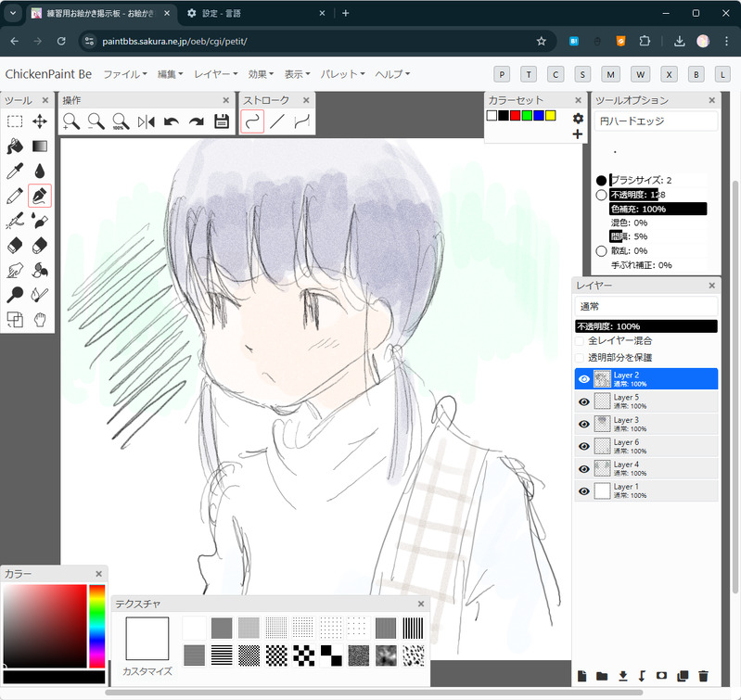The image size is (741, 700).
Task: Pick the red color swatch
Action: click(515, 116)
